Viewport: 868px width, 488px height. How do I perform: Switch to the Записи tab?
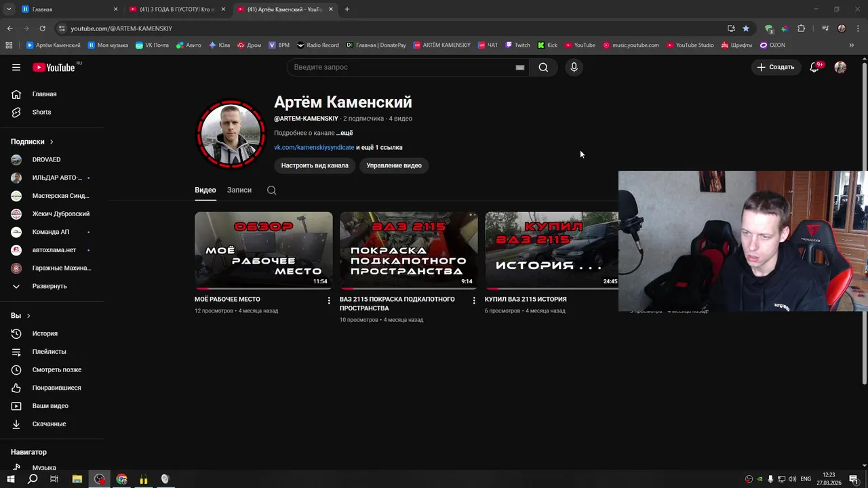239,190
